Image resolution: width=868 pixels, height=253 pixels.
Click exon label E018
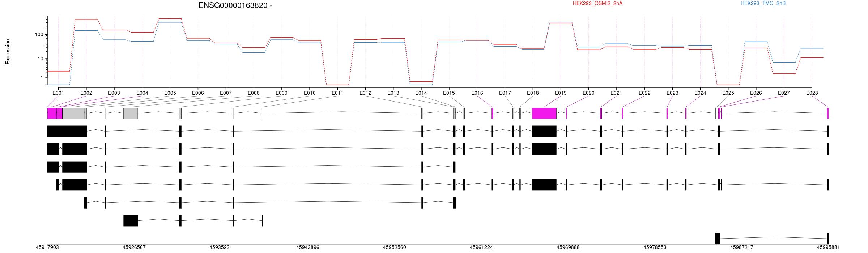click(x=533, y=93)
